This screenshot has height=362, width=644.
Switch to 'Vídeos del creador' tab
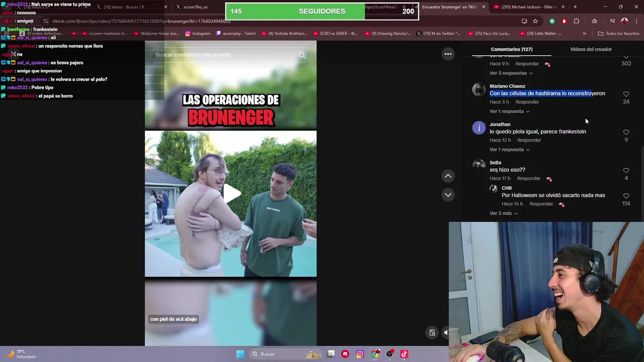click(591, 49)
